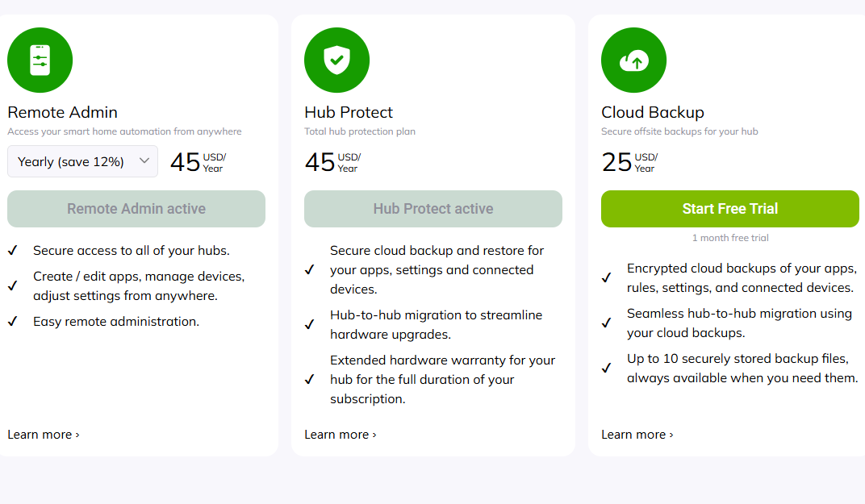Image resolution: width=865 pixels, height=504 pixels.
Task: Click the Remote Admin phone settings icon
Action: 40,60
